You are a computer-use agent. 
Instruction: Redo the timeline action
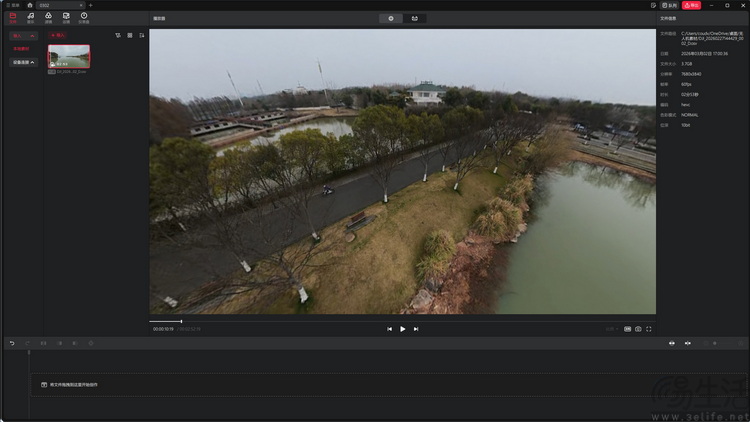27,343
